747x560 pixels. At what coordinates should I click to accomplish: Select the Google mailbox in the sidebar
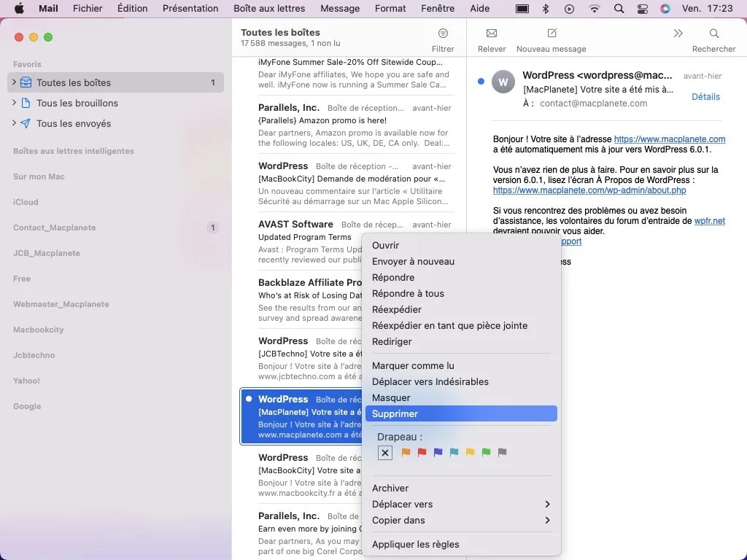pyautogui.click(x=27, y=406)
